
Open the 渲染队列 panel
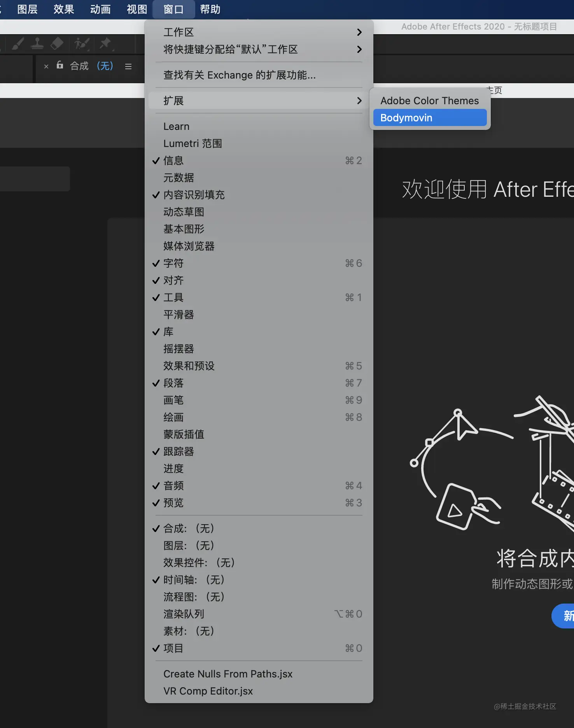tap(259, 614)
